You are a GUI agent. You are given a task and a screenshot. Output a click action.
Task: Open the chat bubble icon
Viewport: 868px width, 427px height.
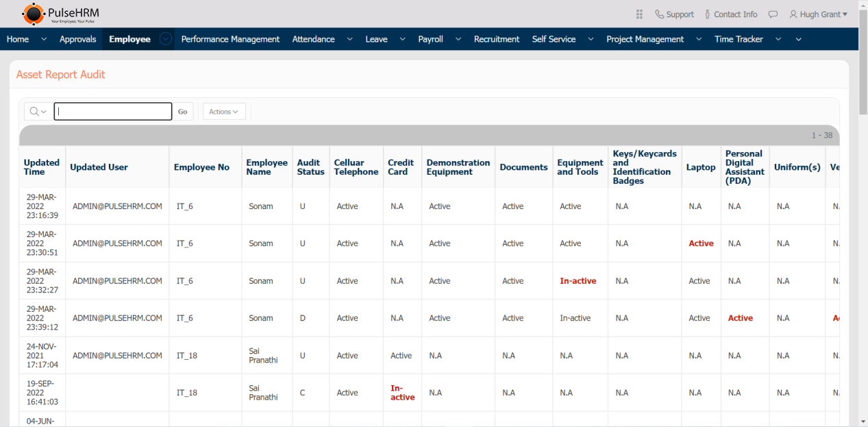pos(773,14)
